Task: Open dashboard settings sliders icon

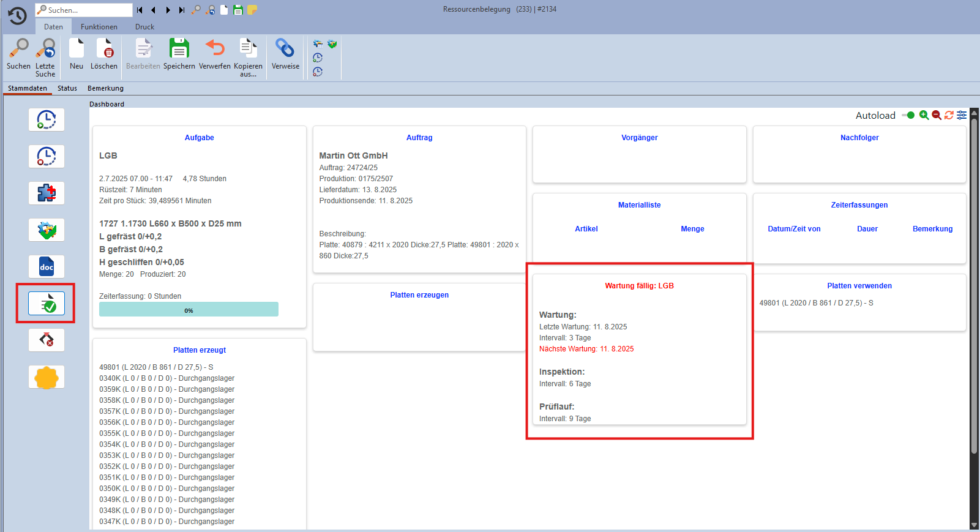Action: [962, 115]
